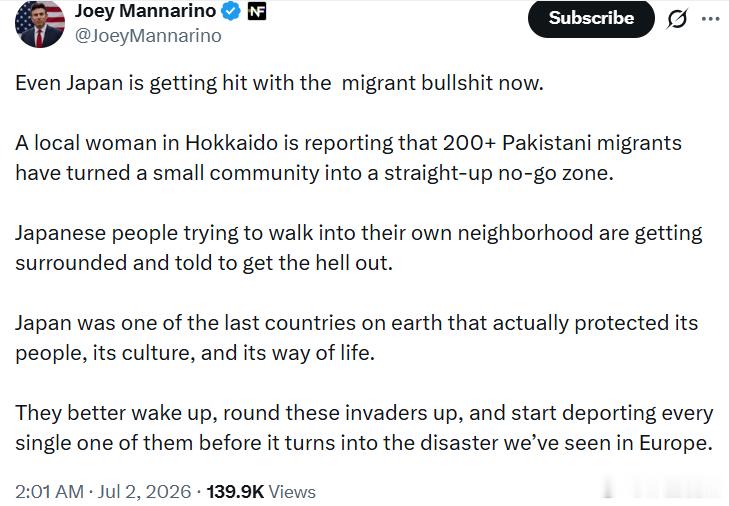Click the Grok slashed-circle icon
Image resolution: width=729 pixels, height=506 pixels.
(x=676, y=19)
